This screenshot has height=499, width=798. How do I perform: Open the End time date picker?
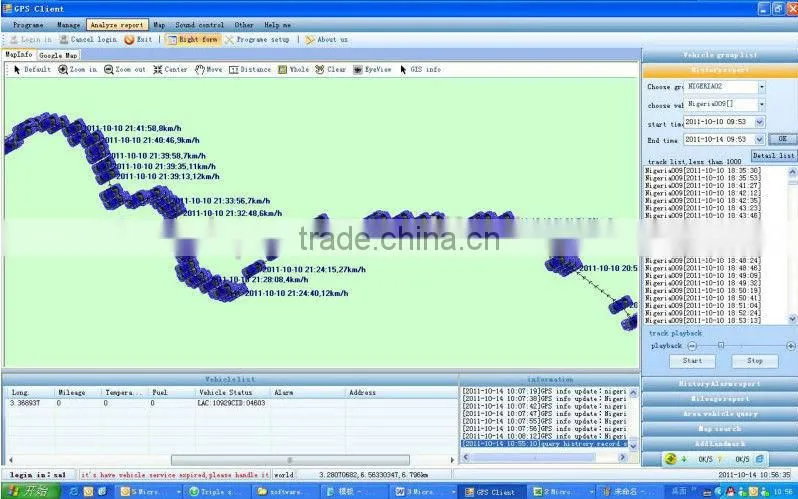(x=759, y=139)
